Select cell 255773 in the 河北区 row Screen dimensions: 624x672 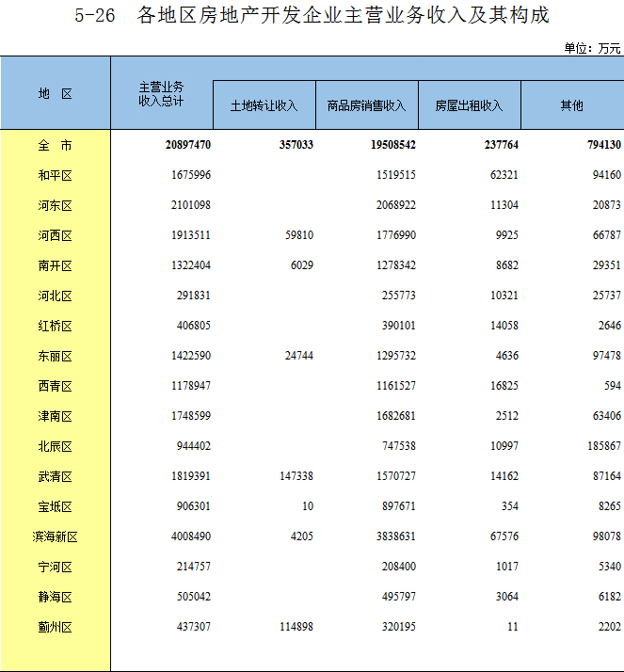[398, 296]
